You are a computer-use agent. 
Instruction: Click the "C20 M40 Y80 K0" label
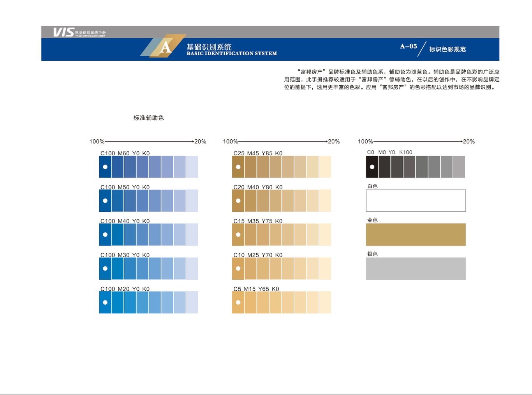click(x=258, y=187)
